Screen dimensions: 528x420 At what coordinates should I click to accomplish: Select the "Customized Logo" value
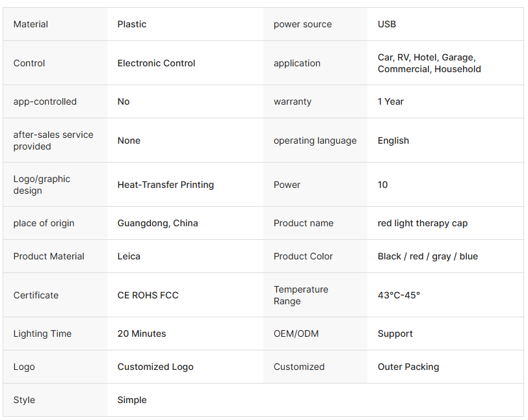pyautogui.click(x=155, y=367)
